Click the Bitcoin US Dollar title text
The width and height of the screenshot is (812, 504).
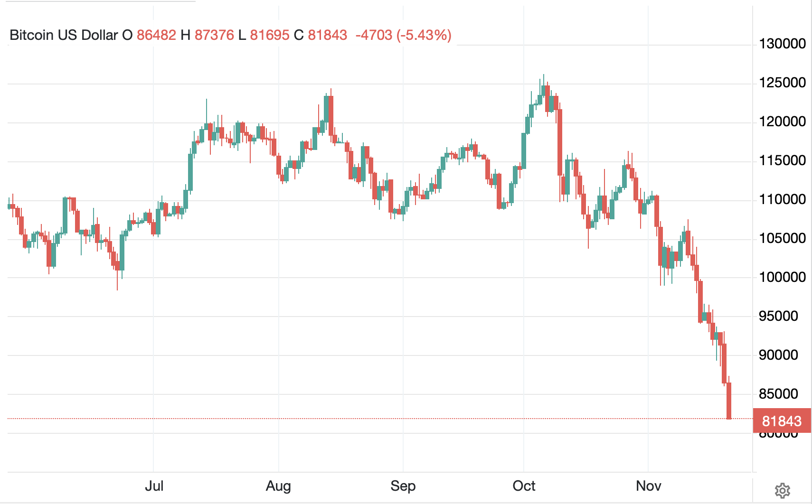[64, 35]
